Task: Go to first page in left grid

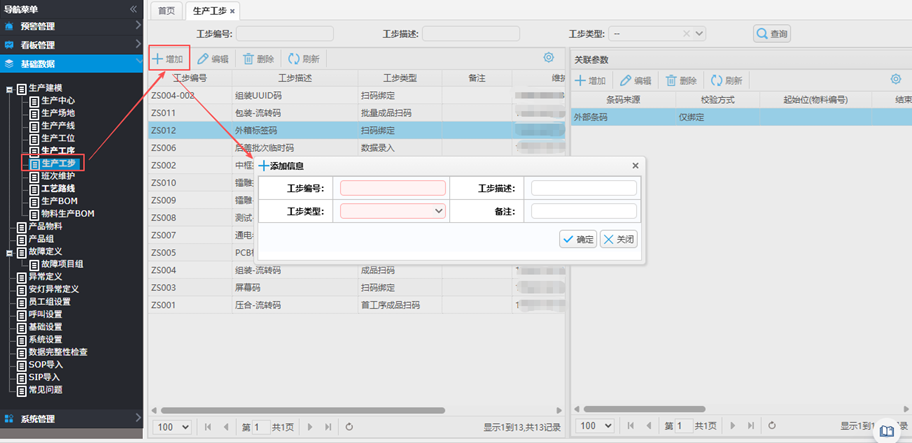Action: (x=208, y=427)
